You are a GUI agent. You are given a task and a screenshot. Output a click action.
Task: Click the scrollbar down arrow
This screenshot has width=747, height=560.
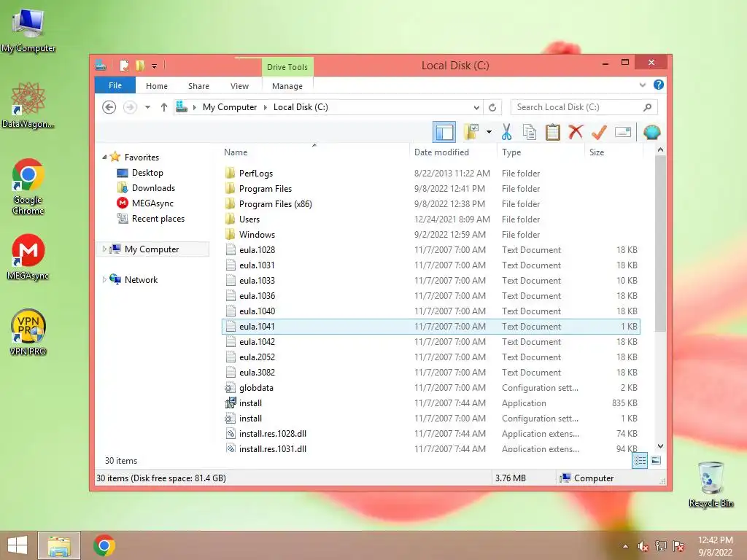(660, 446)
